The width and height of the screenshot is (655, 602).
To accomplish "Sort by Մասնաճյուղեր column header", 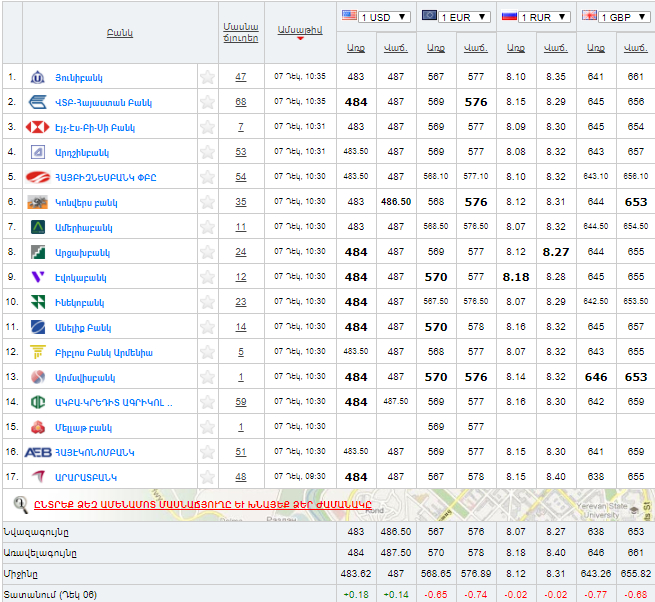I will 241,33.
